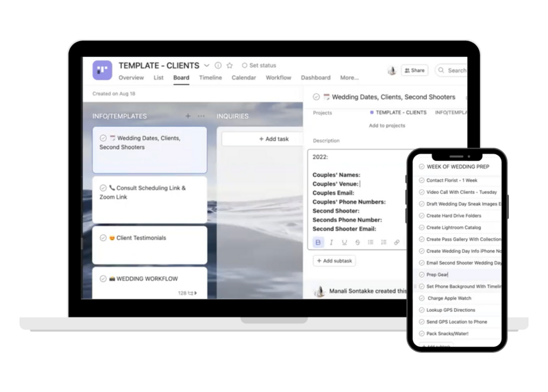Image resolution: width=548 pixels, height=392 pixels.
Task: Click Add to projects link
Action: tap(387, 125)
